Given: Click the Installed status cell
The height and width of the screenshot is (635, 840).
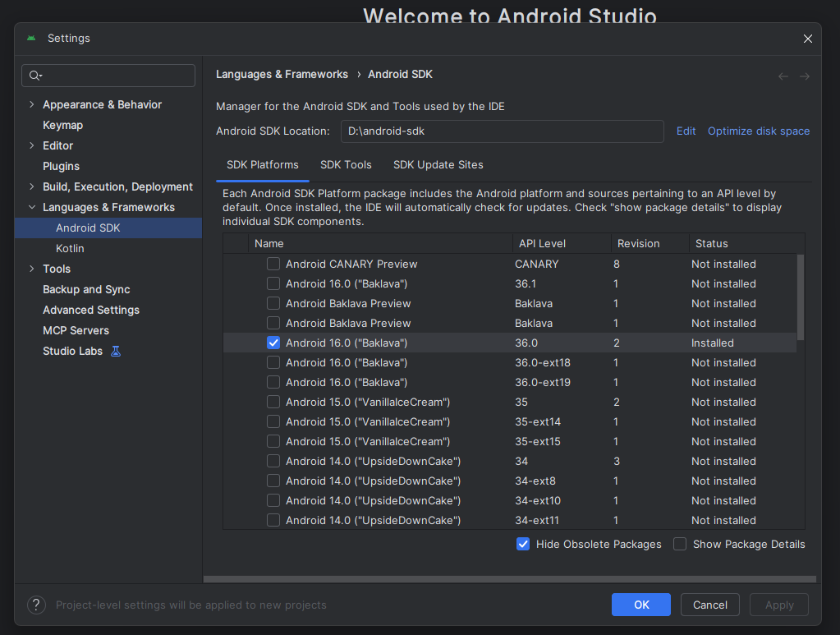Looking at the screenshot, I should (x=713, y=343).
